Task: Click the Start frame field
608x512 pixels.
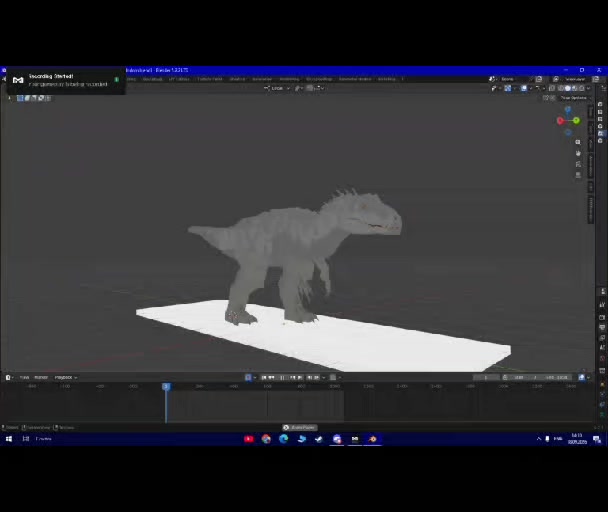Action: (x=522, y=377)
